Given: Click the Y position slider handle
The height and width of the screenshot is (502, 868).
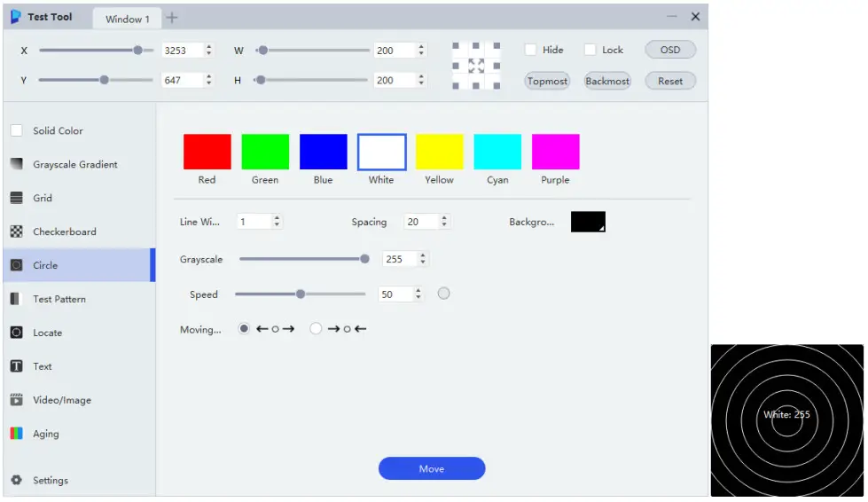Looking at the screenshot, I should click(x=104, y=80).
